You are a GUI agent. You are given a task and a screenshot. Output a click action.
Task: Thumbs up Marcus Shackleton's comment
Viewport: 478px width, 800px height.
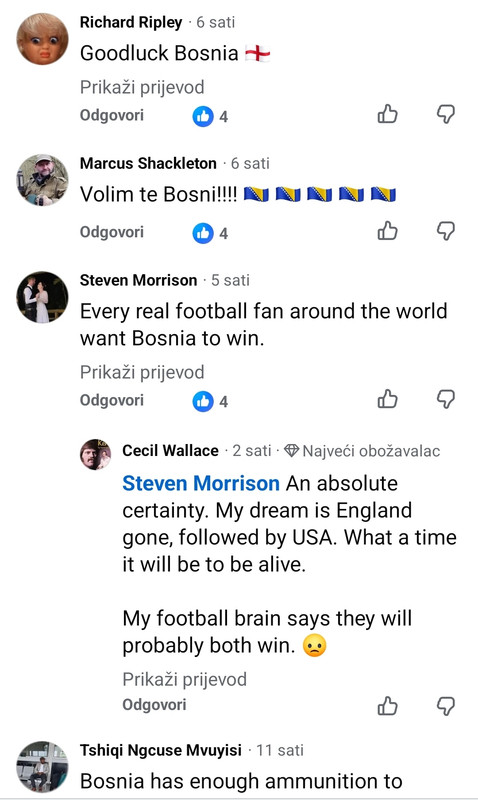point(387,231)
